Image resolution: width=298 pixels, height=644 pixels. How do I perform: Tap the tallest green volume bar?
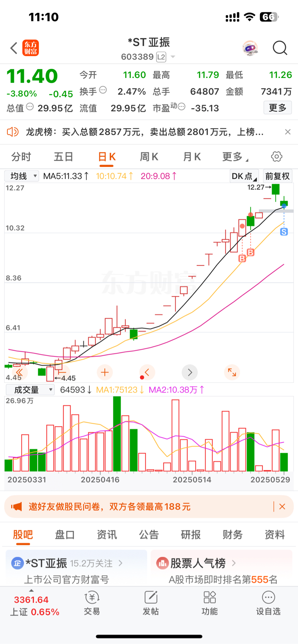117,434
